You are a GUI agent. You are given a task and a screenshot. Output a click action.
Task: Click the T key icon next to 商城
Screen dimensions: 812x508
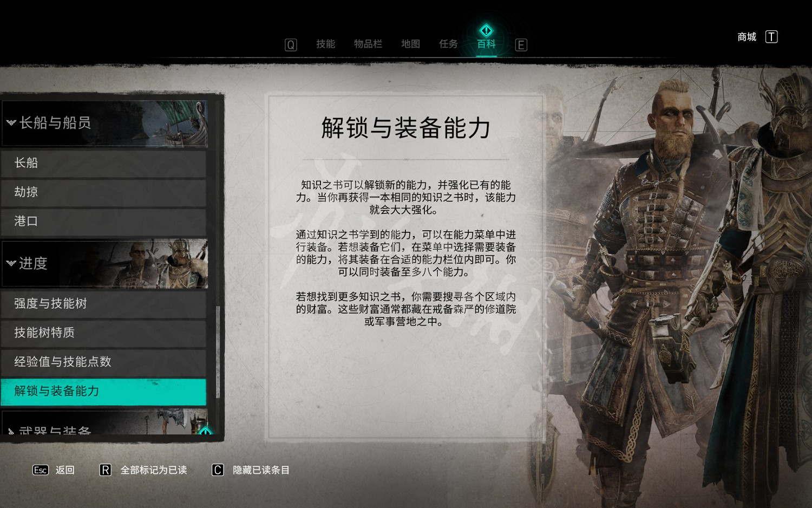pos(771,37)
